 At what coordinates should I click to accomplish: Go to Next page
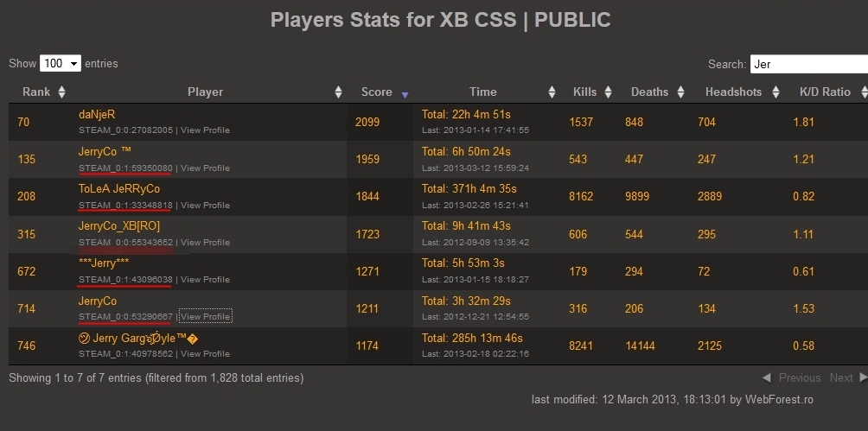pyautogui.click(x=848, y=378)
